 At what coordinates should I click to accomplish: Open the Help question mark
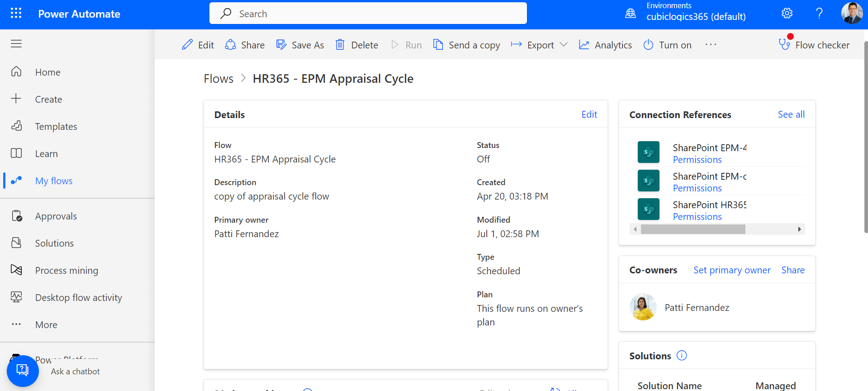tap(819, 13)
